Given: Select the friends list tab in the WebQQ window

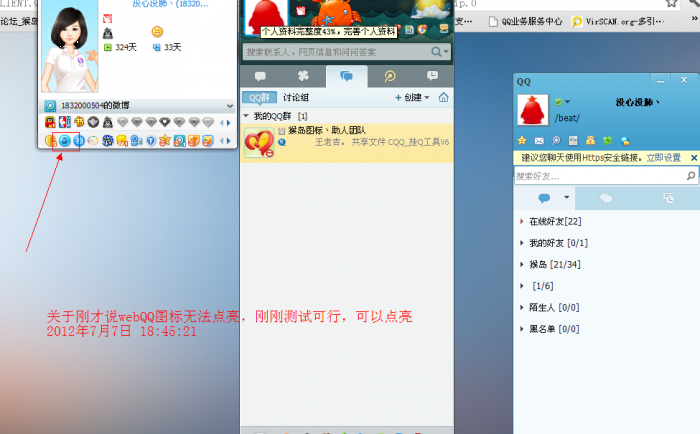Looking at the screenshot, I should [544, 198].
